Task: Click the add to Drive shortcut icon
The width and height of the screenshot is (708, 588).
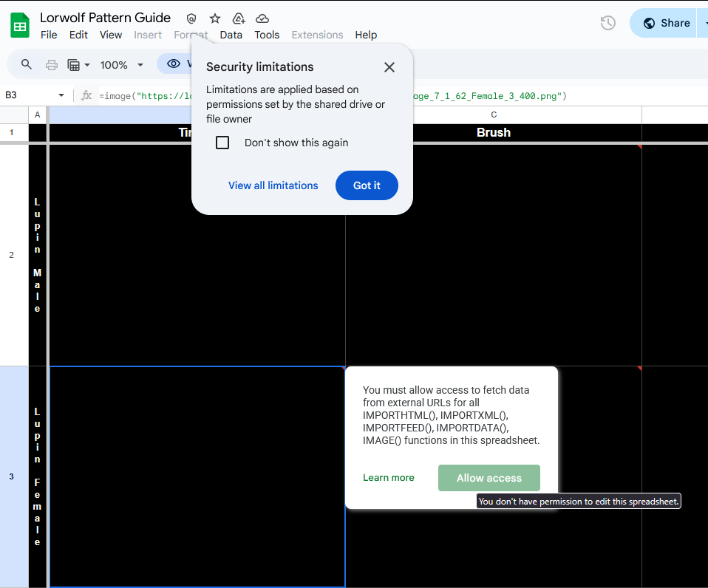Action: 239,18
